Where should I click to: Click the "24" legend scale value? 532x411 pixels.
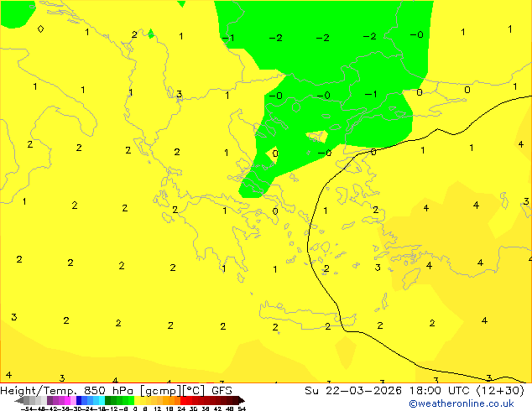pos(181,408)
